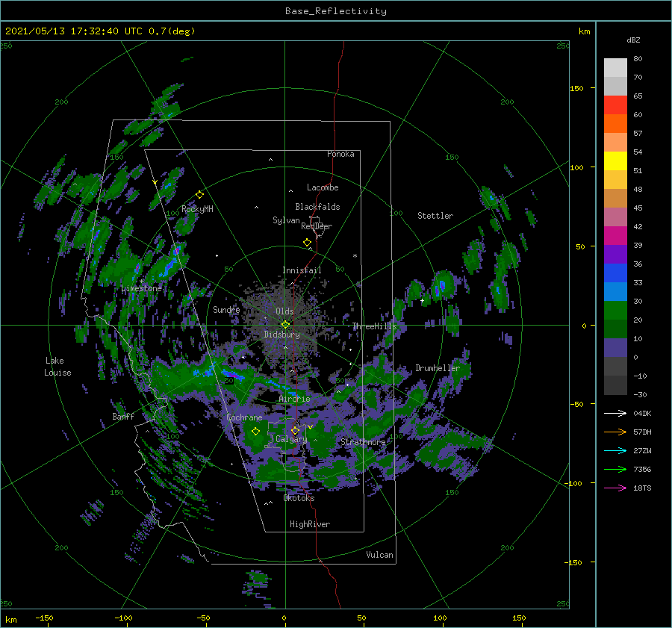The image size is (672, 628).
Task: Click the yellow diamond marker below Cochrane
Action: click(256, 432)
